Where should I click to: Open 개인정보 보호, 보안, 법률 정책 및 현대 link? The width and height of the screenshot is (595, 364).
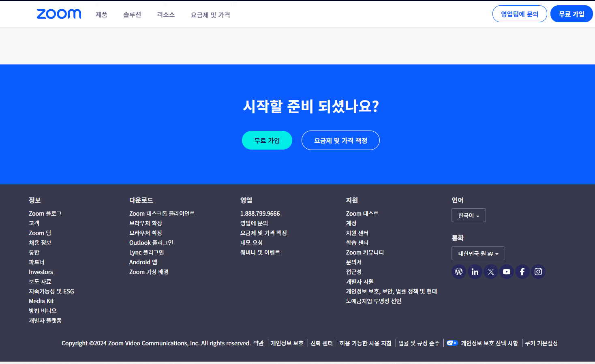pyautogui.click(x=392, y=291)
